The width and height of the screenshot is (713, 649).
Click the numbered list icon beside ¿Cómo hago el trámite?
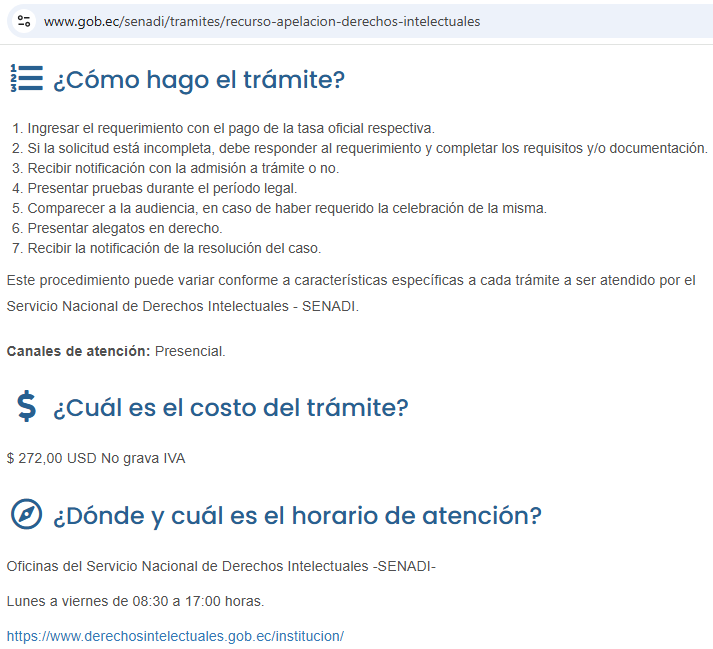pyautogui.click(x=26, y=79)
